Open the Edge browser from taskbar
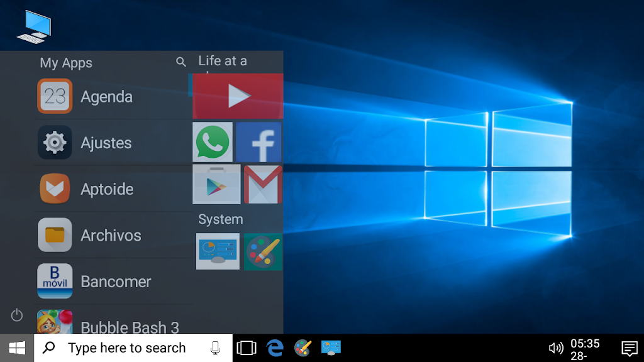Screen dimensions: 644x362 coord(275,348)
